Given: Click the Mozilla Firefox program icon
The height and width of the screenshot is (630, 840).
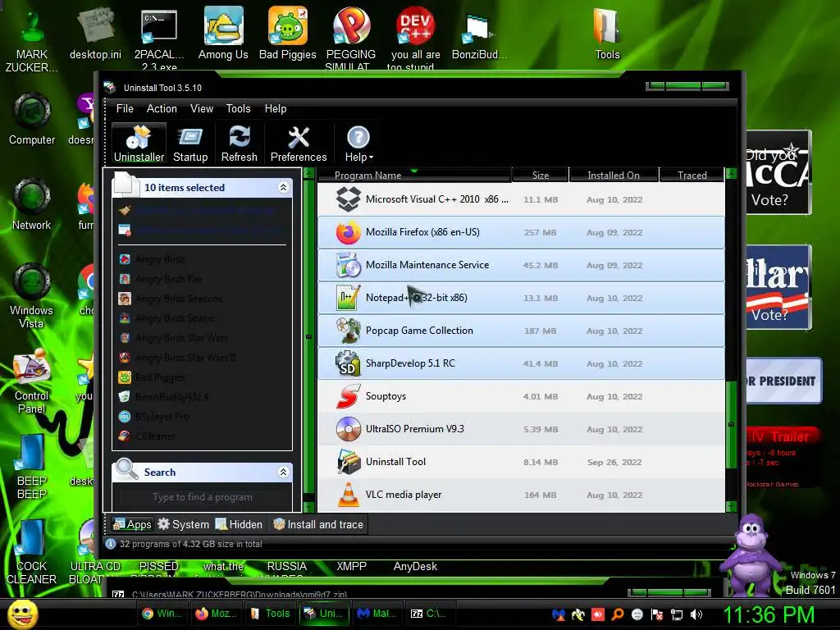Looking at the screenshot, I should click(348, 232).
